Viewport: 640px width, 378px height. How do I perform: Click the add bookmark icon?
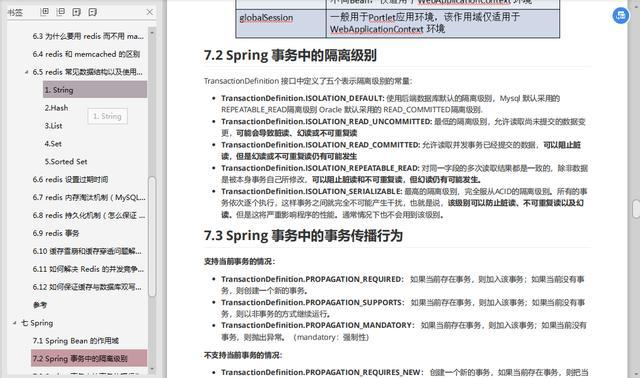(x=77, y=12)
